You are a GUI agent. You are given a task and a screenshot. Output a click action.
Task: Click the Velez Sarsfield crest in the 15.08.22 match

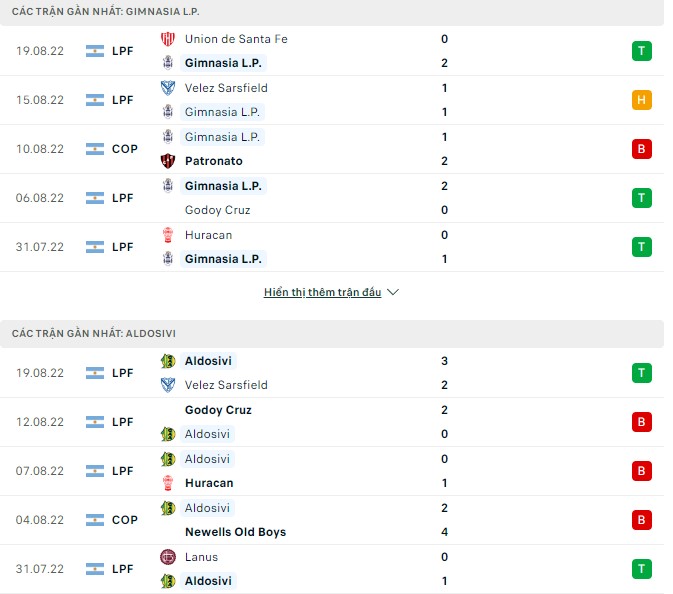pyautogui.click(x=168, y=88)
